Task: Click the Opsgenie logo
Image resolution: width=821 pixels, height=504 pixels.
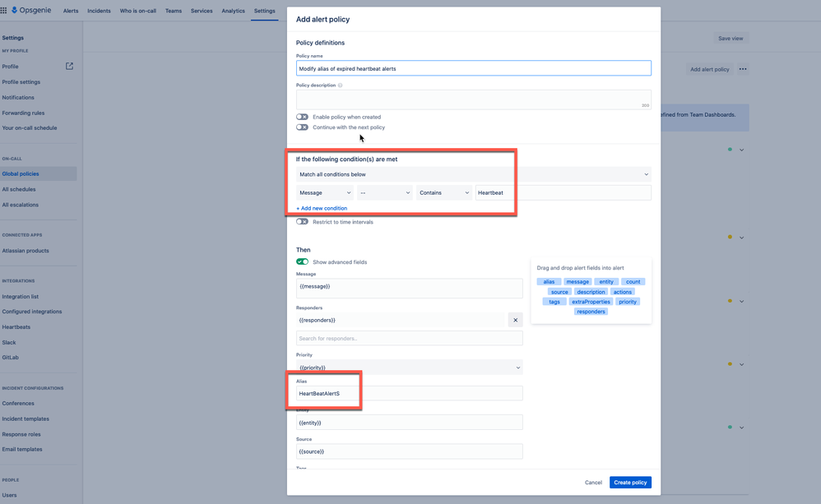Action: click(31, 10)
